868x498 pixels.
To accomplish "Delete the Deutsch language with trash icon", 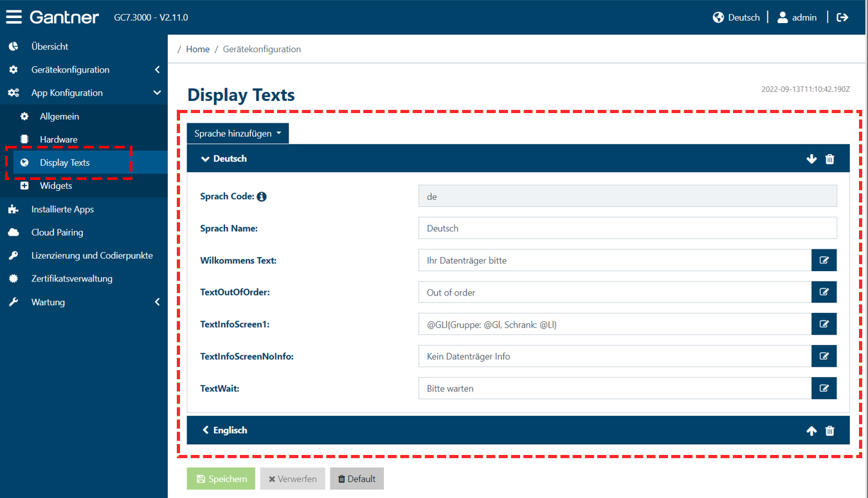I will [830, 159].
